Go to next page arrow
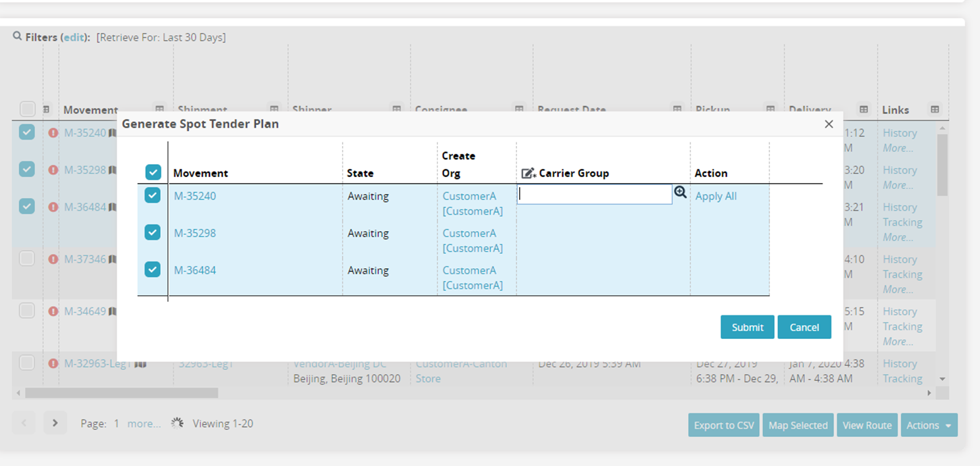This screenshot has width=980, height=466. tap(55, 423)
